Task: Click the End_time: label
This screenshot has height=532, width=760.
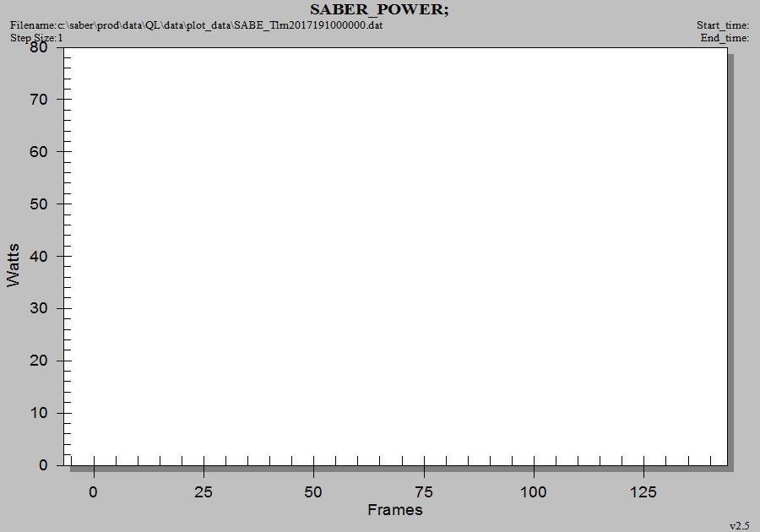Action: coord(725,38)
